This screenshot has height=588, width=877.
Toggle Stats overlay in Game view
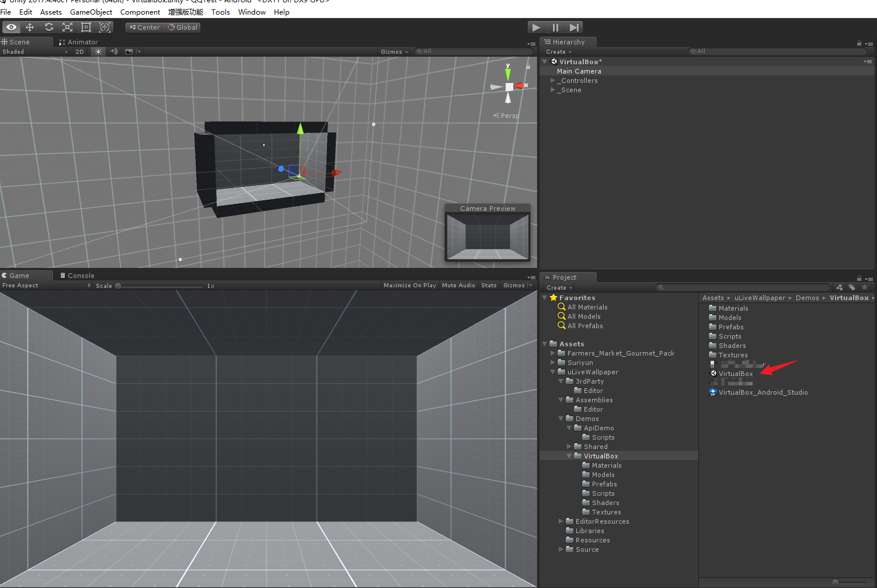[489, 286]
